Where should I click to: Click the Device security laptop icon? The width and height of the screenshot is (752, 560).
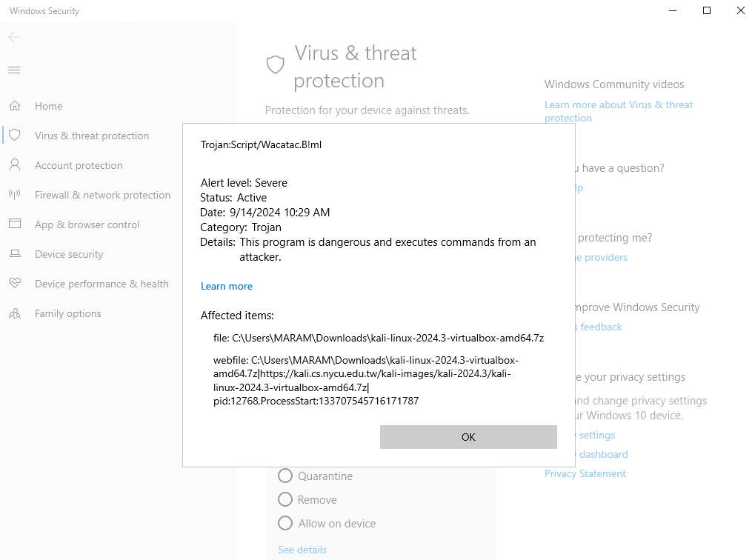tap(15, 254)
